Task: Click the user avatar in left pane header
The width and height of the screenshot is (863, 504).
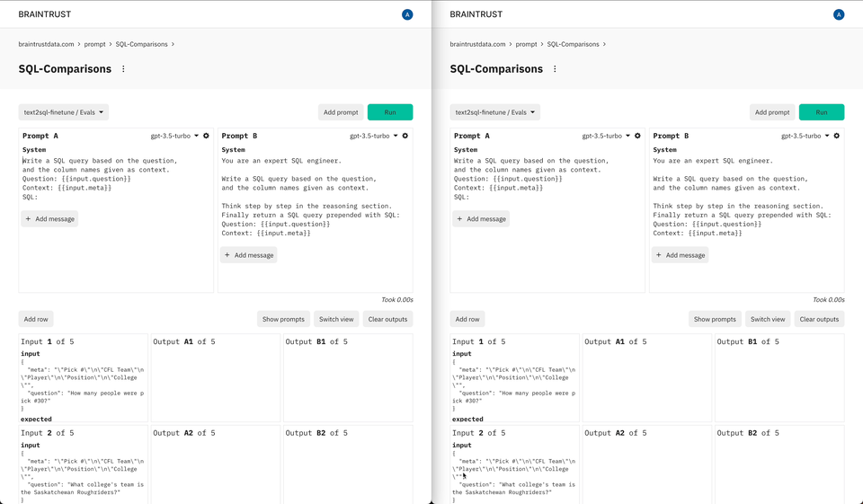Action: (407, 14)
